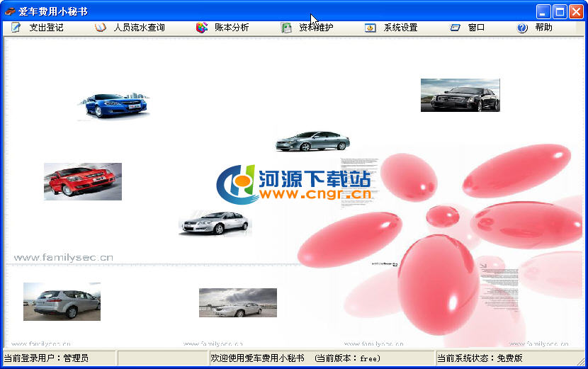Select the blue car thumbnail
588x369 pixels.
pos(114,106)
